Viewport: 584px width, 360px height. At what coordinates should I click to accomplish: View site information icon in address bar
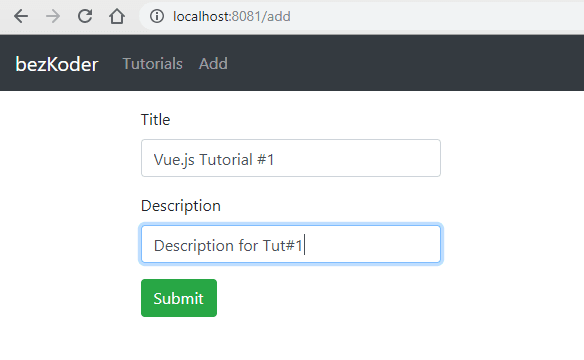[x=157, y=16]
